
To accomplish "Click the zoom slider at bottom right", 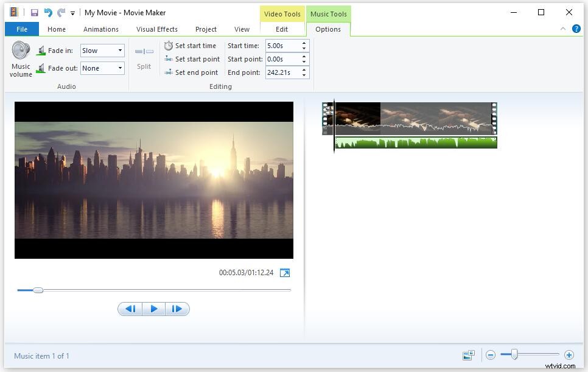I will tap(513, 354).
